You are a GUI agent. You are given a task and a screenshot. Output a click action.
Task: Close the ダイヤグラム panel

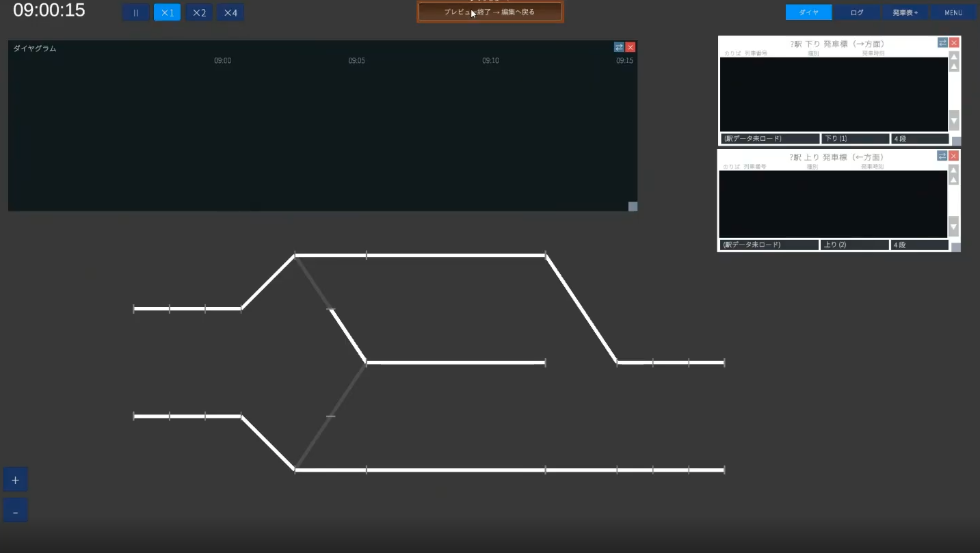coord(631,47)
